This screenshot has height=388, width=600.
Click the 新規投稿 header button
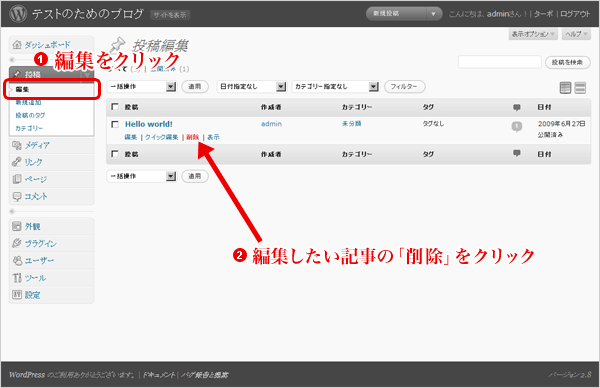tap(396, 14)
